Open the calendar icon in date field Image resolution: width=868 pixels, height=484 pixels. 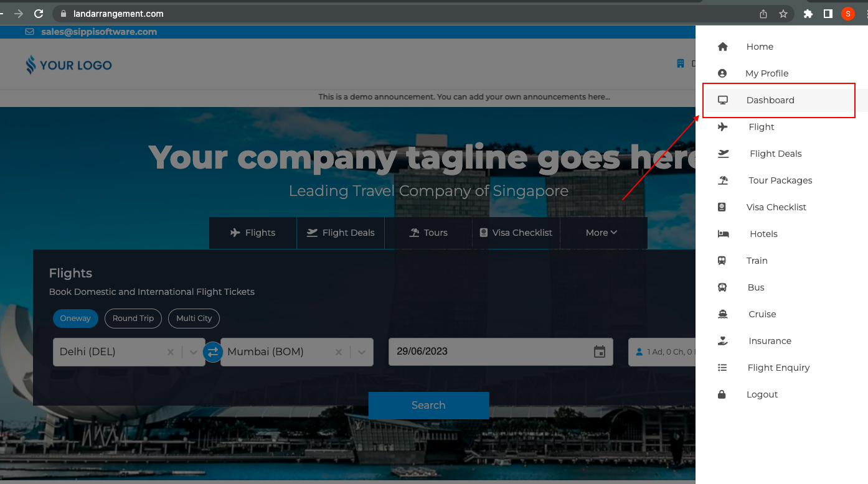tap(599, 352)
